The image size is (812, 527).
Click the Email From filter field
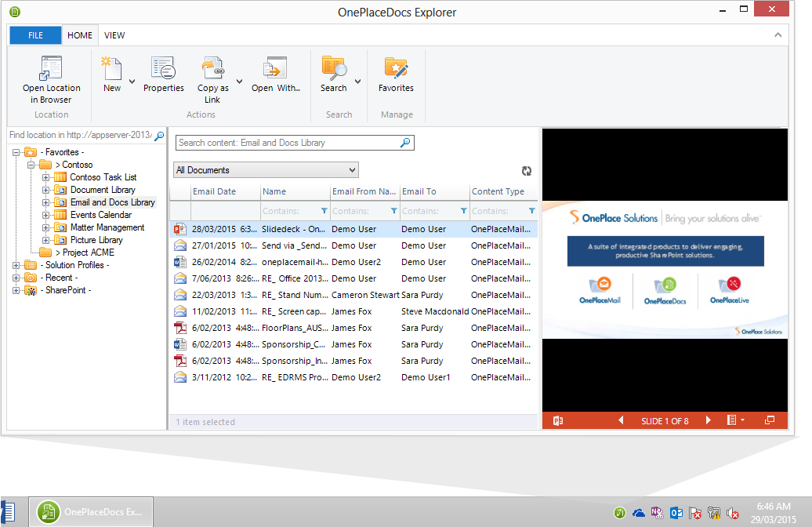360,211
